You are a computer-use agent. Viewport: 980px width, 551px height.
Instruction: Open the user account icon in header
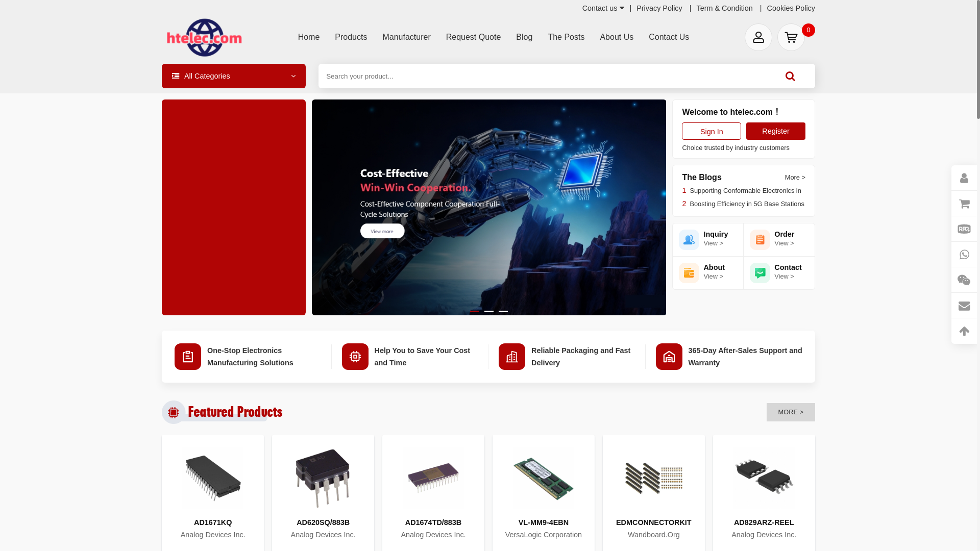click(x=758, y=37)
